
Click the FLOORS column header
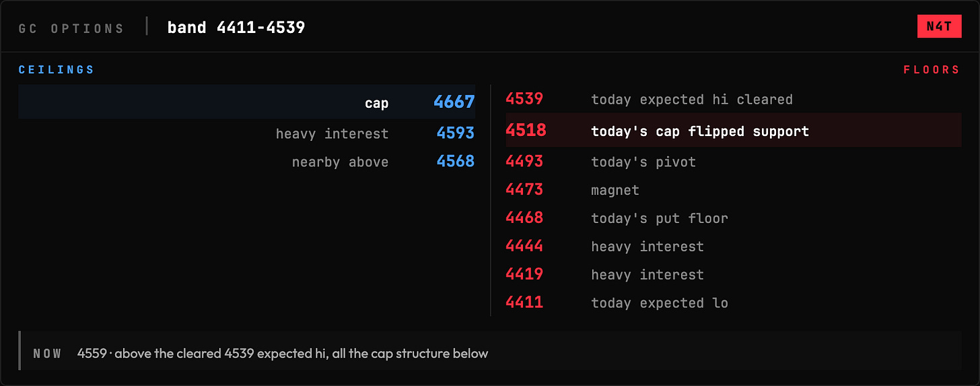(932, 70)
